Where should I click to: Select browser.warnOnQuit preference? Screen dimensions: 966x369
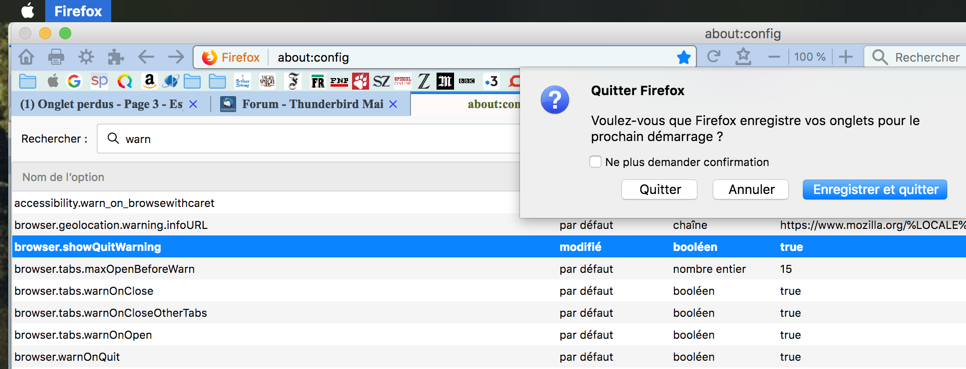[x=489, y=357]
